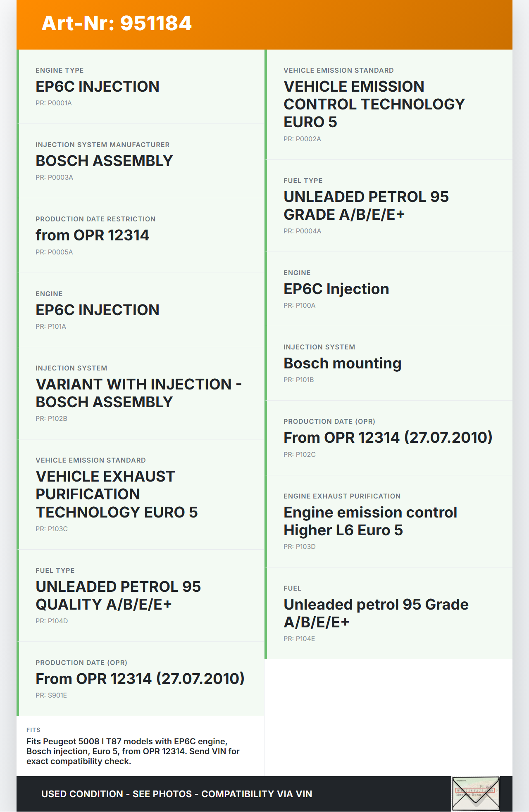Click the Art-Nr: 951184 header title
This screenshot has height=812, width=529.
click(117, 24)
